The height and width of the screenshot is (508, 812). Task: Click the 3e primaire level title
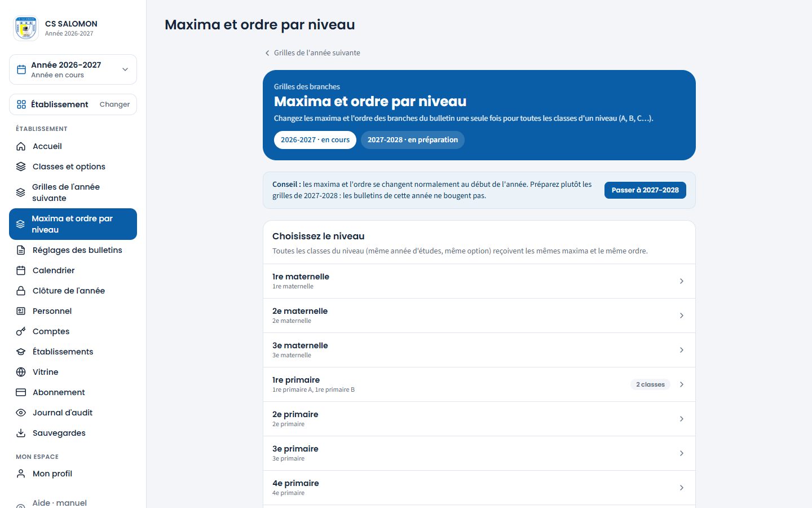coord(295,449)
